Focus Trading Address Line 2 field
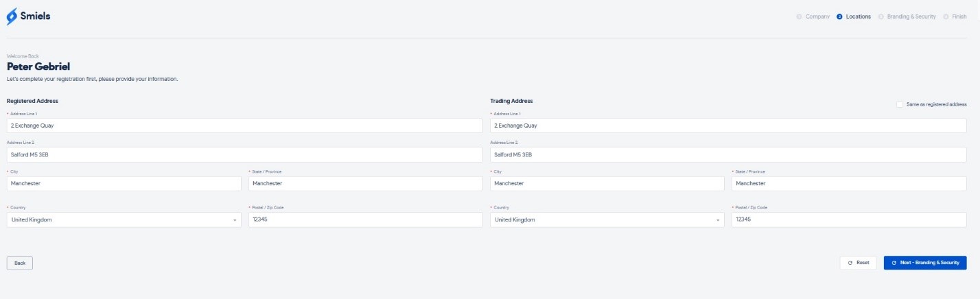 [x=728, y=154]
